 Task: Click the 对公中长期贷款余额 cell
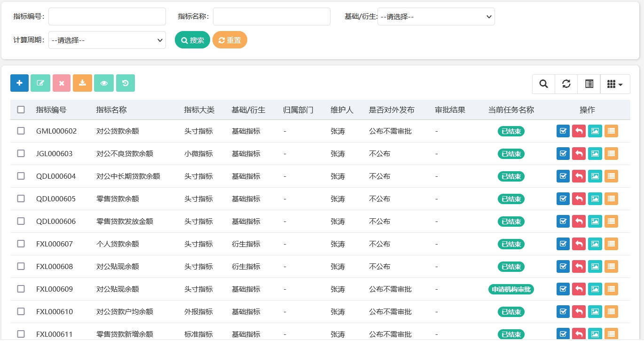click(x=128, y=176)
